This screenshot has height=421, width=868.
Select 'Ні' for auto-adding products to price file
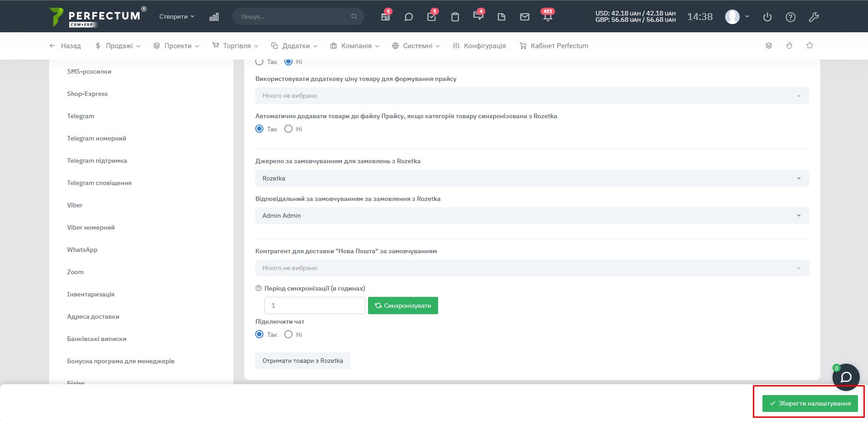288,129
